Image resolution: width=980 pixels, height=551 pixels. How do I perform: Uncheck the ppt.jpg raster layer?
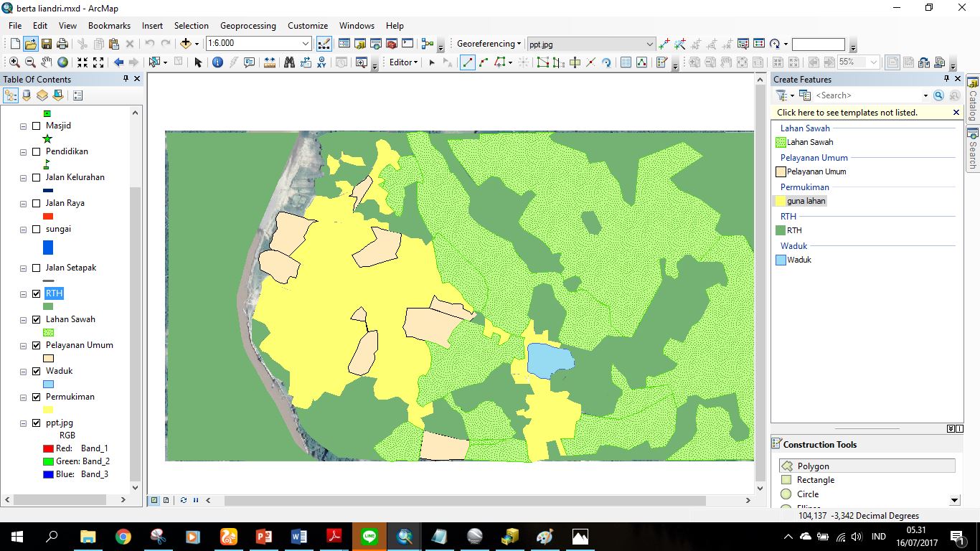click(34, 423)
